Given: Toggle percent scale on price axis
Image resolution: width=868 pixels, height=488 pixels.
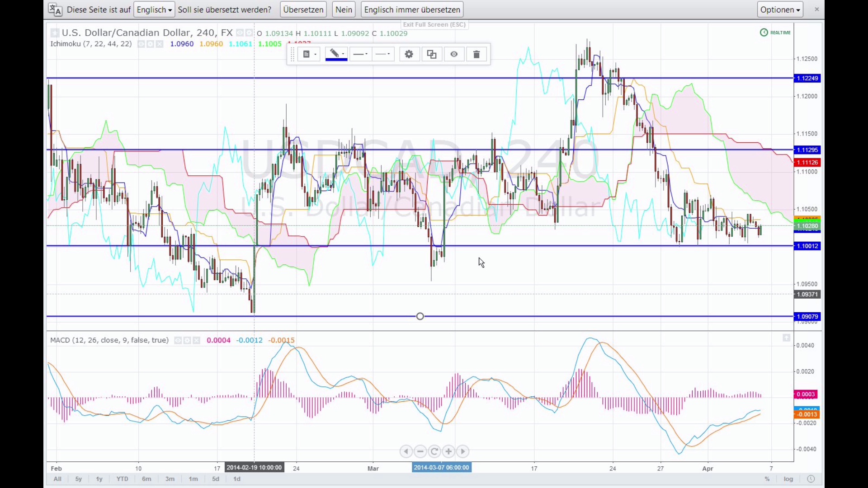Looking at the screenshot, I should point(767,479).
